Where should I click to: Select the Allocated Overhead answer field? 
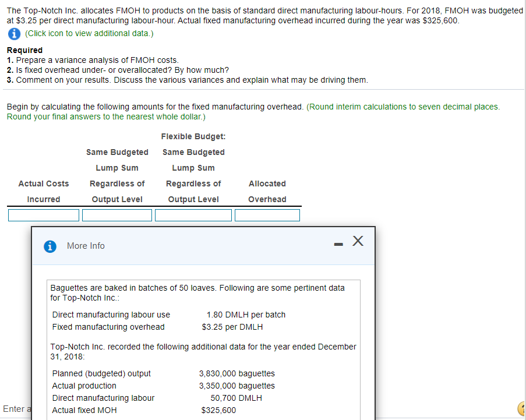pos(267,214)
